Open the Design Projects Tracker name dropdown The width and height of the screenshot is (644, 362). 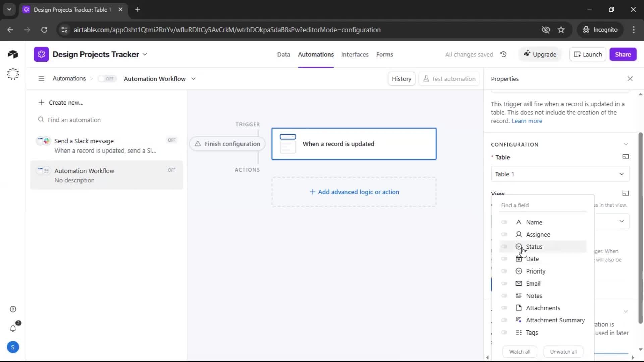point(145,54)
